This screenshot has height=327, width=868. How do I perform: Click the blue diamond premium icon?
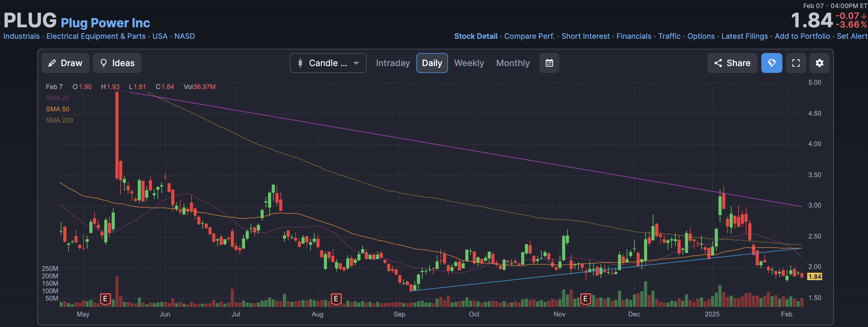[x=771, y=63]
